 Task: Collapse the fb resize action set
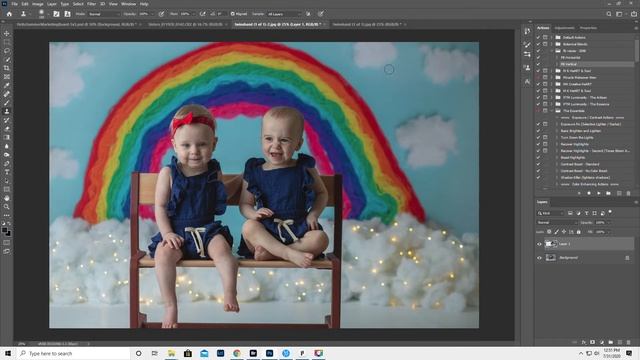[x=551, y=51]
